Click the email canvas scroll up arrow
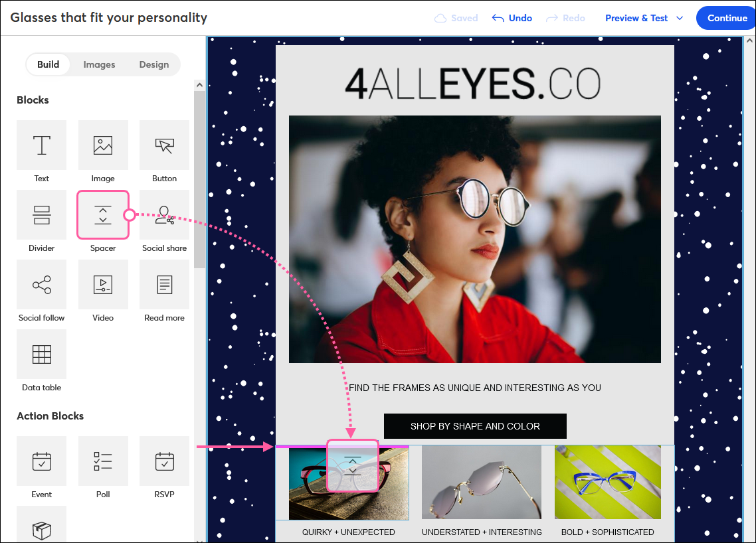The height and width of the screenshot is (543, 756). [750, 41]
